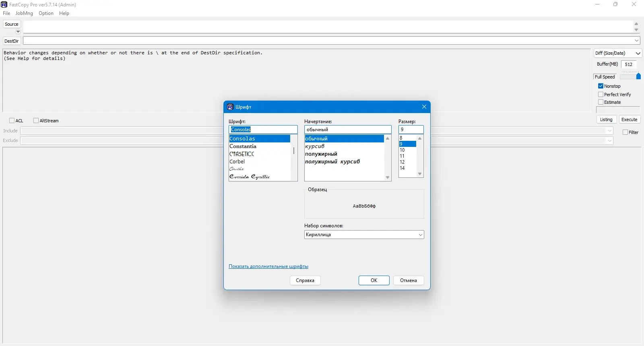
Task: Enable the Estimate checkbox
Action: click(601, 102)
